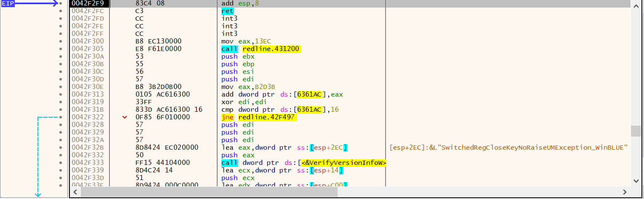Select the 'mov eax,13EC' instruction
Viewport: 644px width, 199px height.
tap(246, 41)
